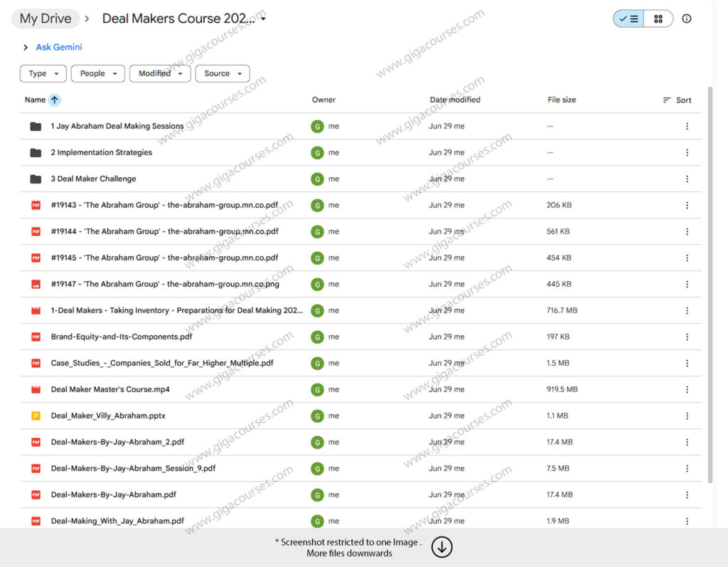Open Deal Makers Course folder dropdown
The image size is (728, 567).
coord(264,18)
